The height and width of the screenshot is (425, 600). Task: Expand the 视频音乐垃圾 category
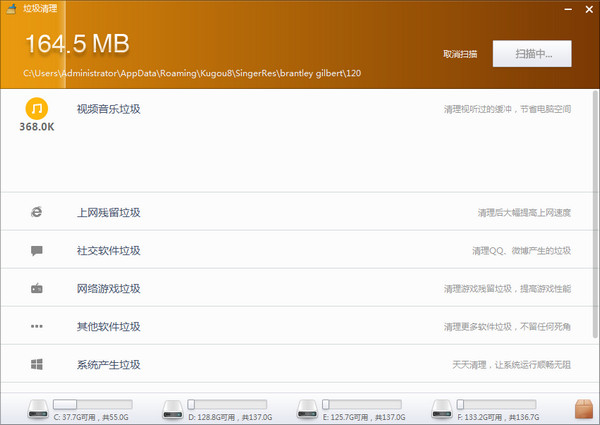(109, 108)
